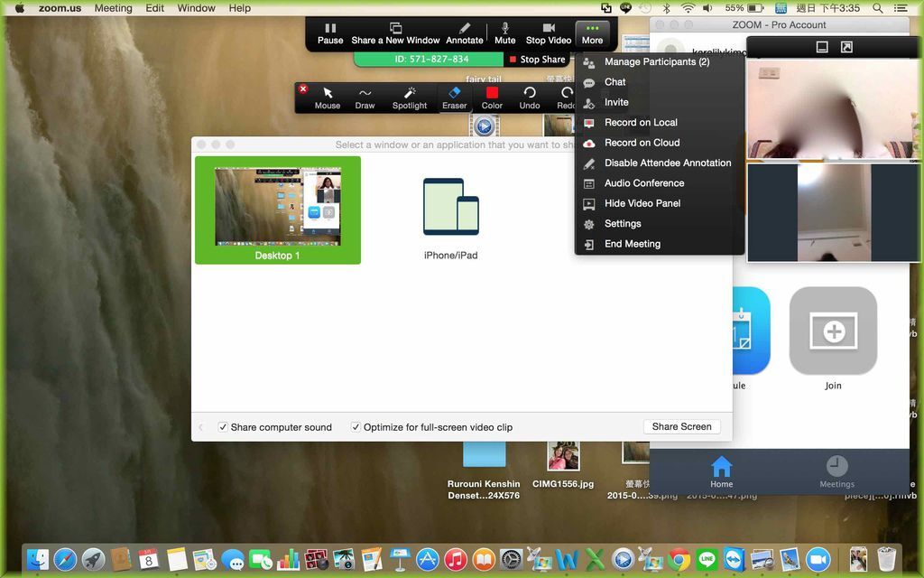Click the meeting ID 571-827-834 label
Viewport: 924px width, 578px height.
coord(430,59)
